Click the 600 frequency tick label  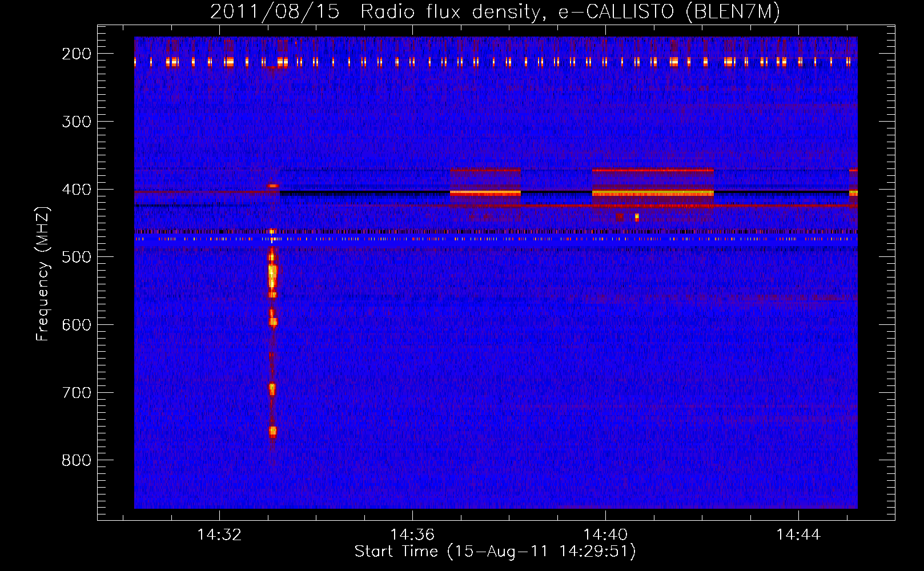tap(77, 325)
